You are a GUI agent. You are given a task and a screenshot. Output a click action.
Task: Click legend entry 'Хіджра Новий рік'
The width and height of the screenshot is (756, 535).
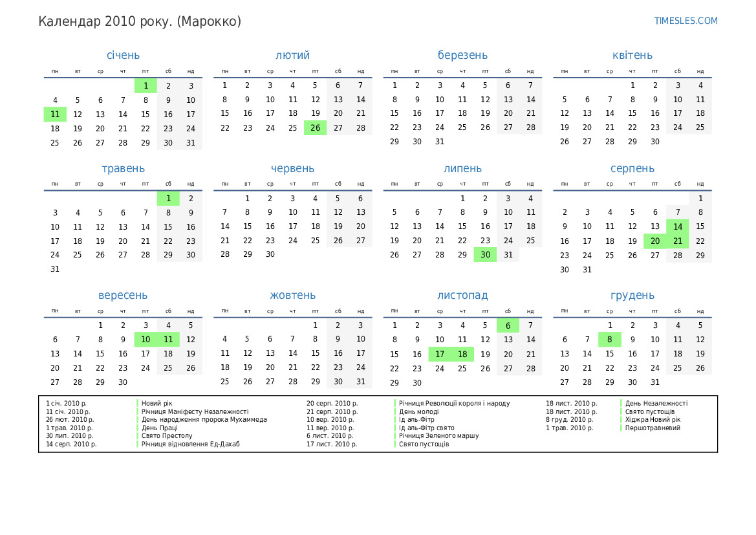pyautogui.click(x=653, y=420)
